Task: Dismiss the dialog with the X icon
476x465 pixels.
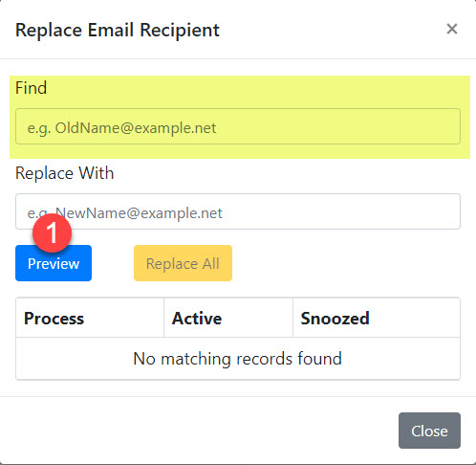Action: [x=452, y=29]
